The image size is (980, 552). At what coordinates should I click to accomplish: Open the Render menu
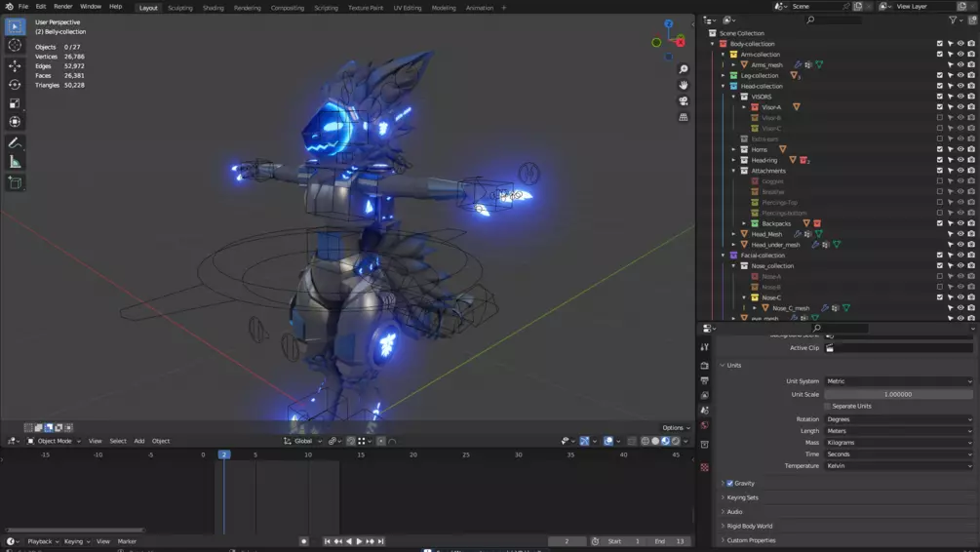[62, 7]
